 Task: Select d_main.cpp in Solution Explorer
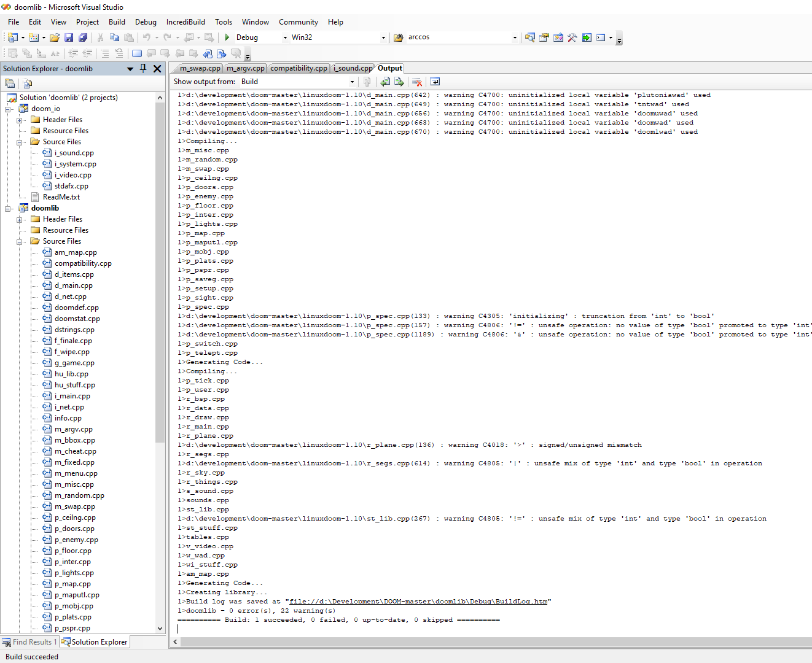73,285
